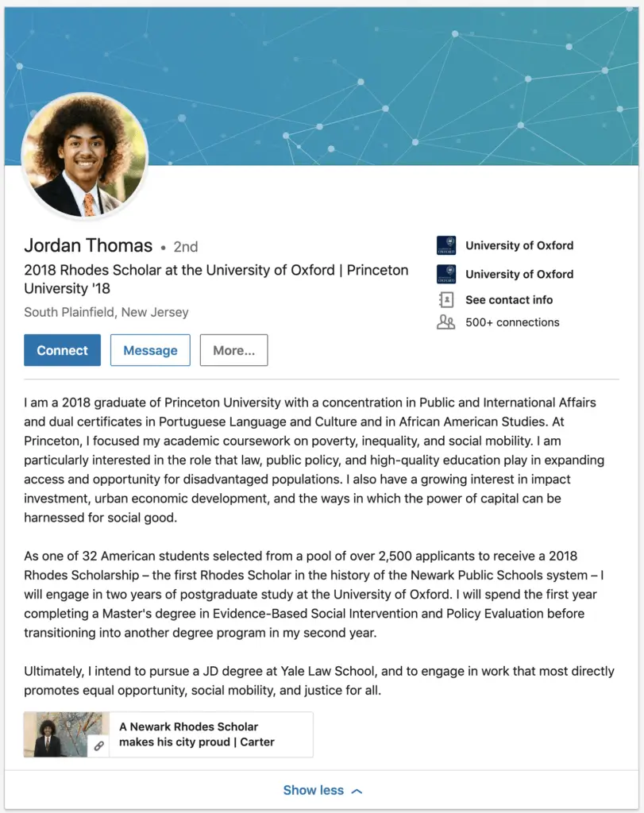The width and height of the screenshot is (644, 813).
Task: Click the Message button
Action: click(150, 350)
